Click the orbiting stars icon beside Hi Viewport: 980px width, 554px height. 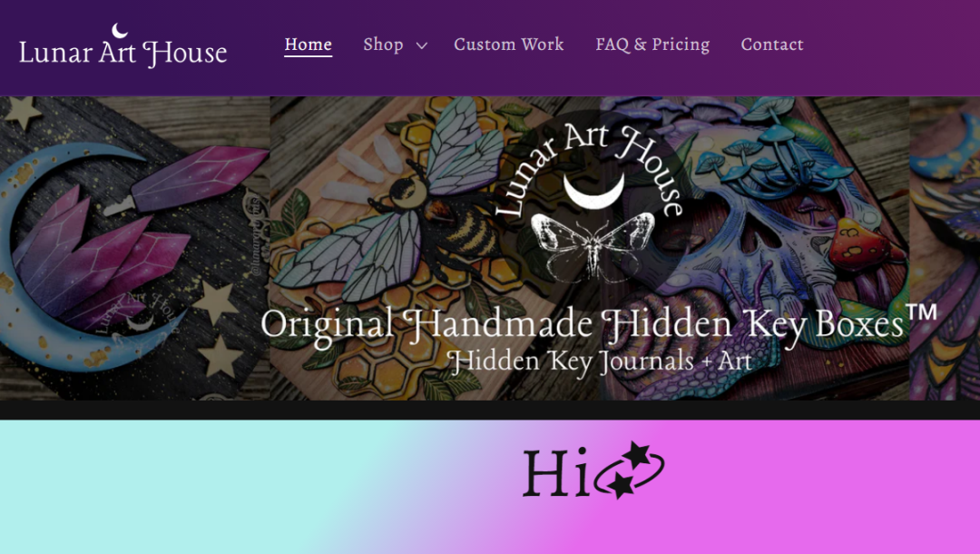[x=630, y=470]
